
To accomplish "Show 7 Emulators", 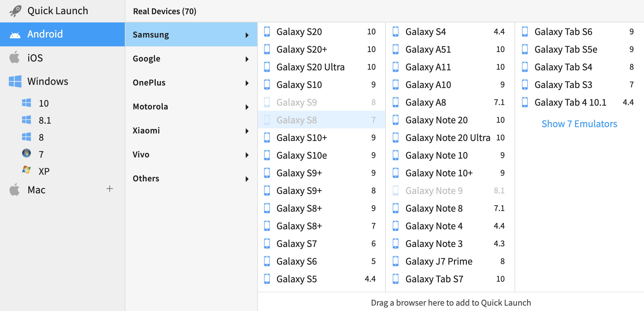I will click(x=579, y=124).
